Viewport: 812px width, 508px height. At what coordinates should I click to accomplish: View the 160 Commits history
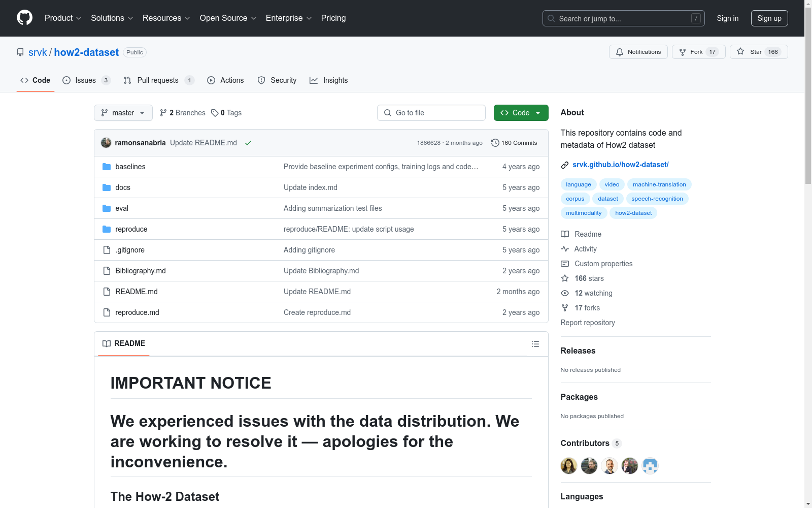(x=514, y=143)
